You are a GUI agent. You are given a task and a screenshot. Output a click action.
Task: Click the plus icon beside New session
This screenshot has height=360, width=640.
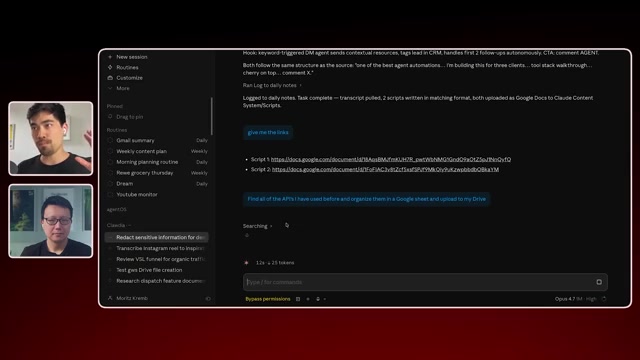tap(110, 57)
